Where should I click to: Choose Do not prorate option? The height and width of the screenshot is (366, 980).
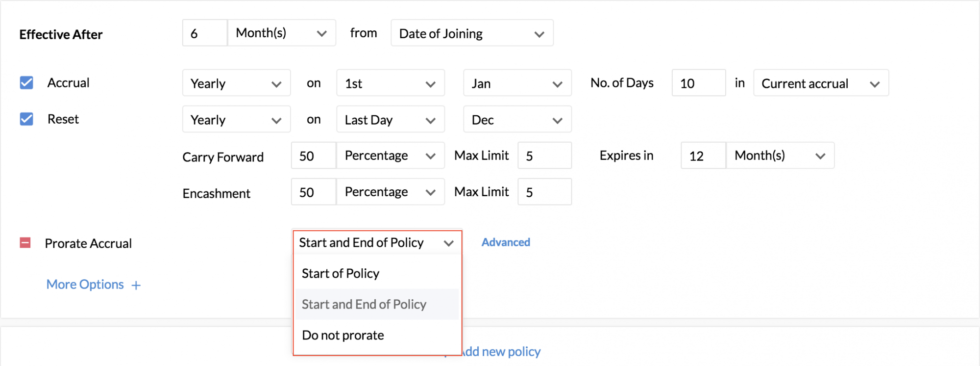(343, 335)
